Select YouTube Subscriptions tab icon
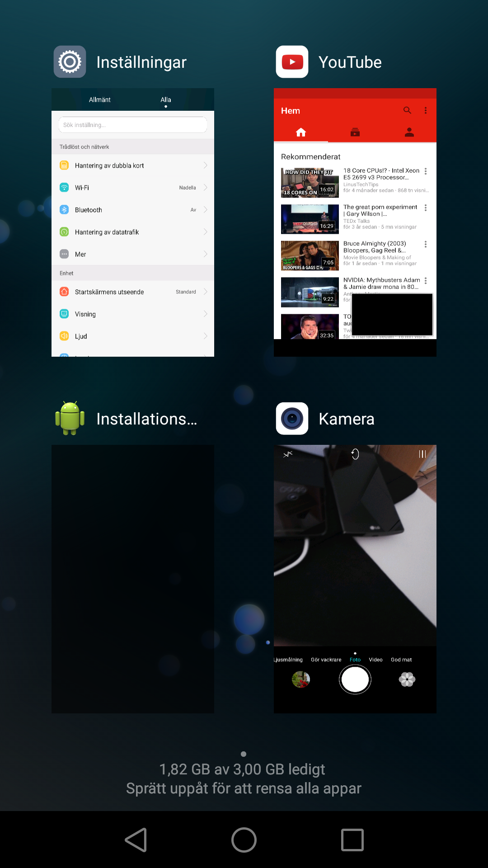488x868 pixels. click(355, 132)
